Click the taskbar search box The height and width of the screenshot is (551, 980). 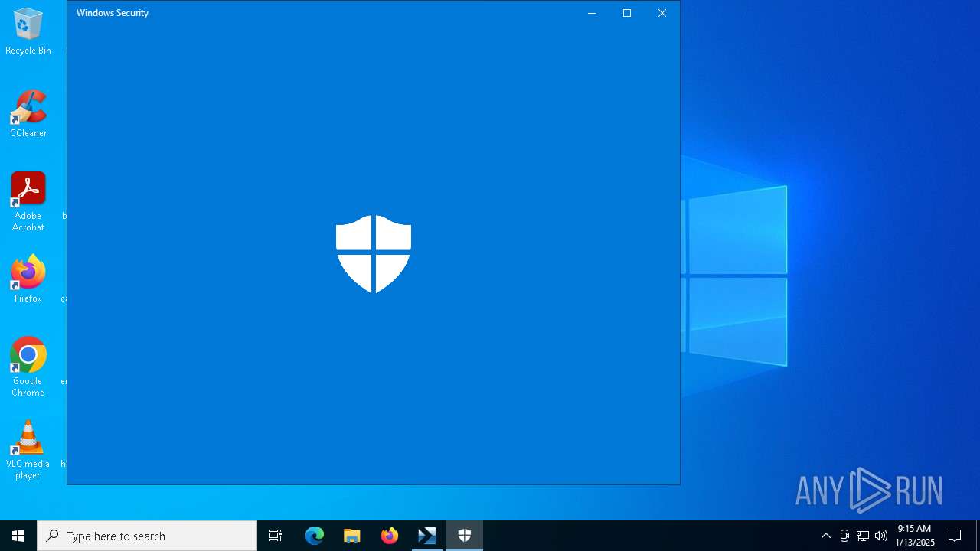(147, 536)
